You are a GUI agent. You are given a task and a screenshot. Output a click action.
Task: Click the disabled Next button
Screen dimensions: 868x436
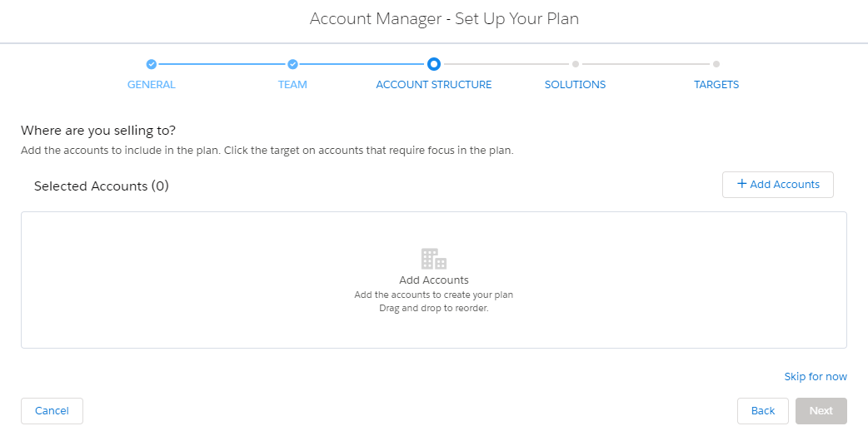(821, 410)
